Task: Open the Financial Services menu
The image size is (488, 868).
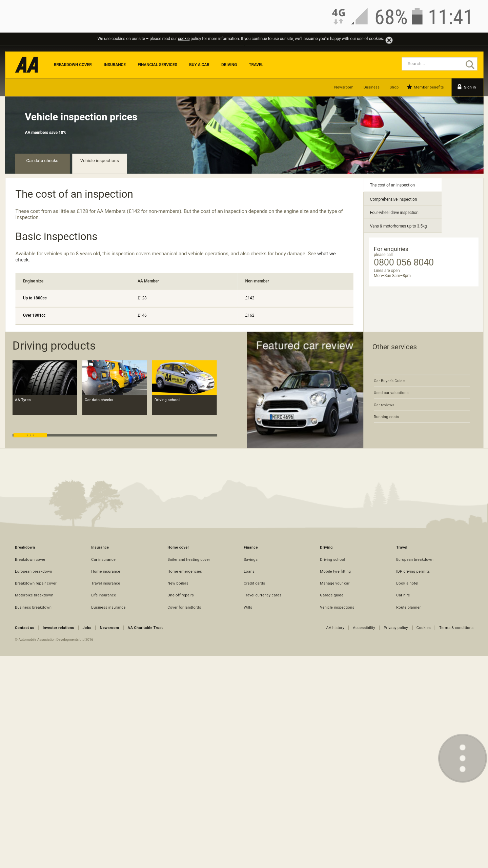Action: click(157, 65)
